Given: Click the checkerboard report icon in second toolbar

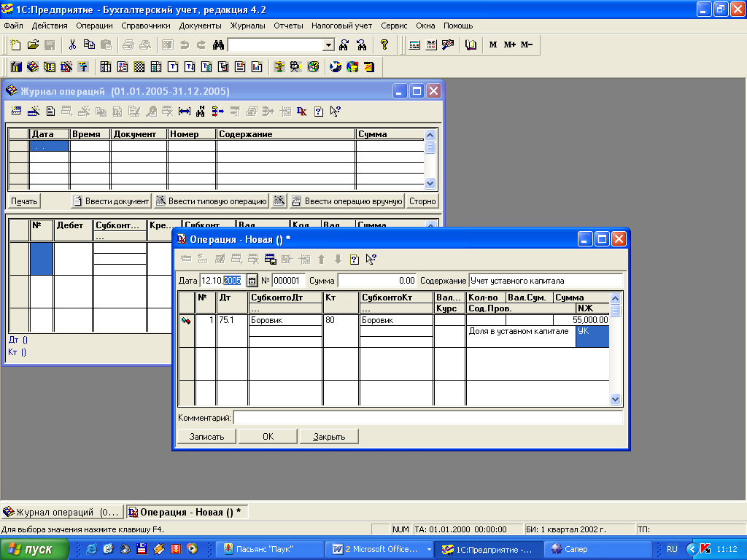Looking at the screenshot, I should [x=139, y=67].
